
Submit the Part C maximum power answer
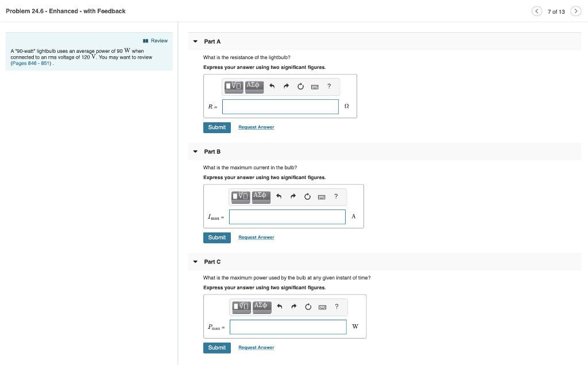(x=217, y=348)
